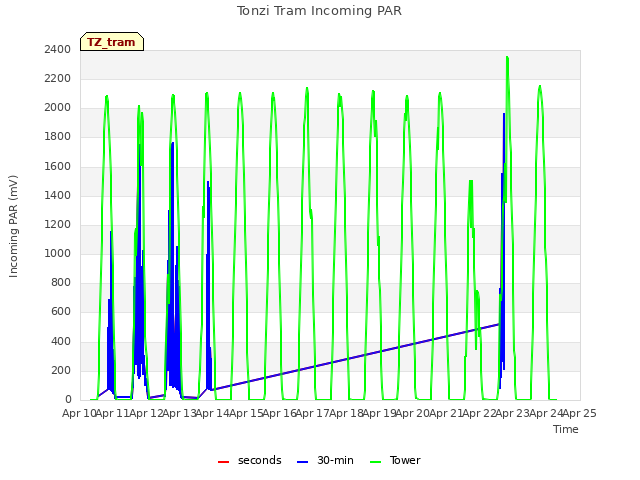Click the 1200 y-axis tick label
The height and width of the screenshot is (480, 640).
(x=58, y=224)
